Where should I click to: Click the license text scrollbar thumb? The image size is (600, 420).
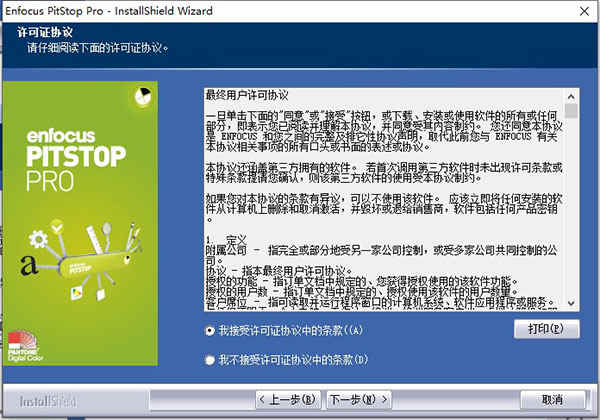(x=571, y=111)
